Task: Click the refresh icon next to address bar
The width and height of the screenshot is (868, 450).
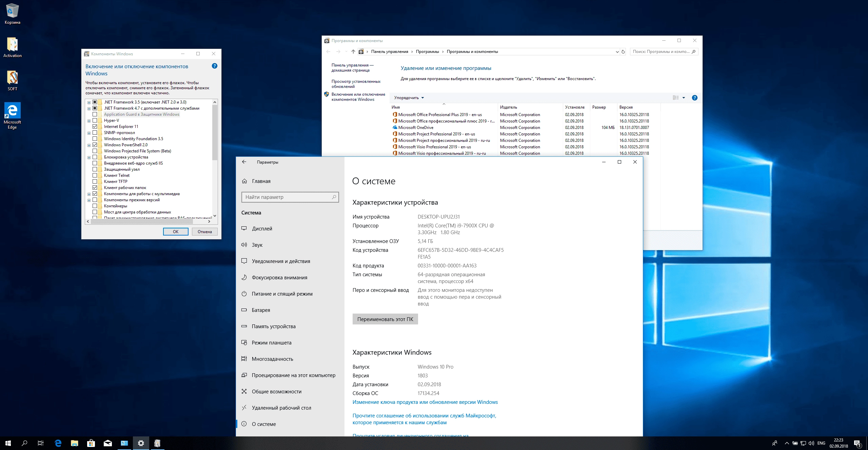Action: point(623,52)
